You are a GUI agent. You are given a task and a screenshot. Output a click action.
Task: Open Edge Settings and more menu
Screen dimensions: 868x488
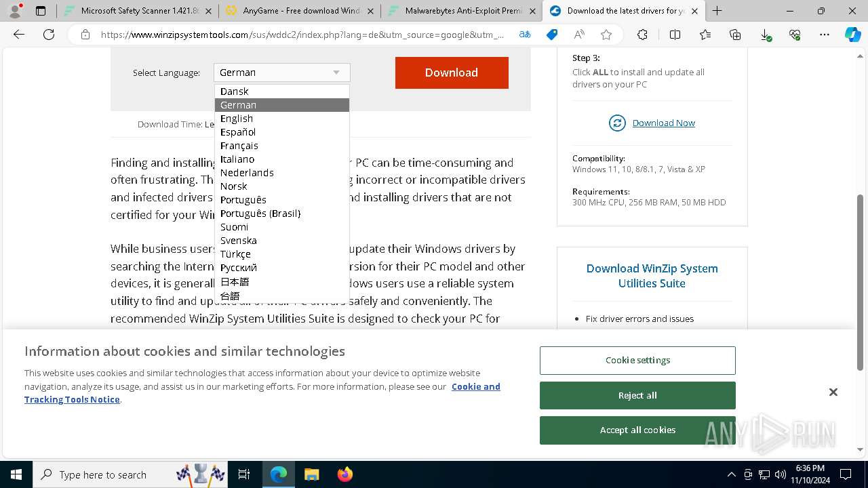point(825,35)
